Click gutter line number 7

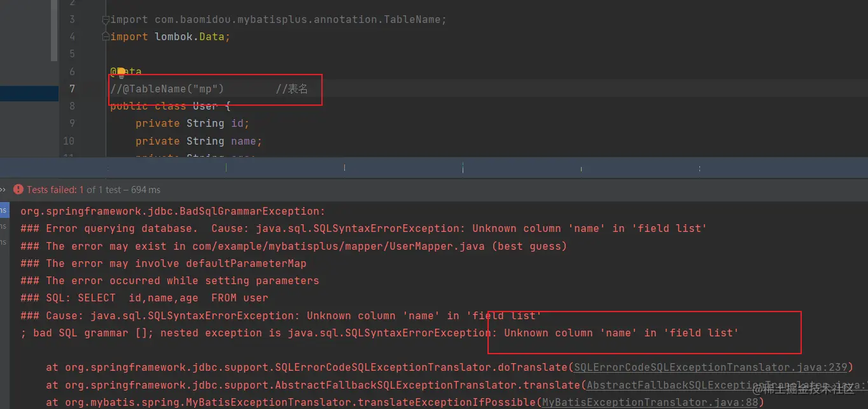coord(71,89)
